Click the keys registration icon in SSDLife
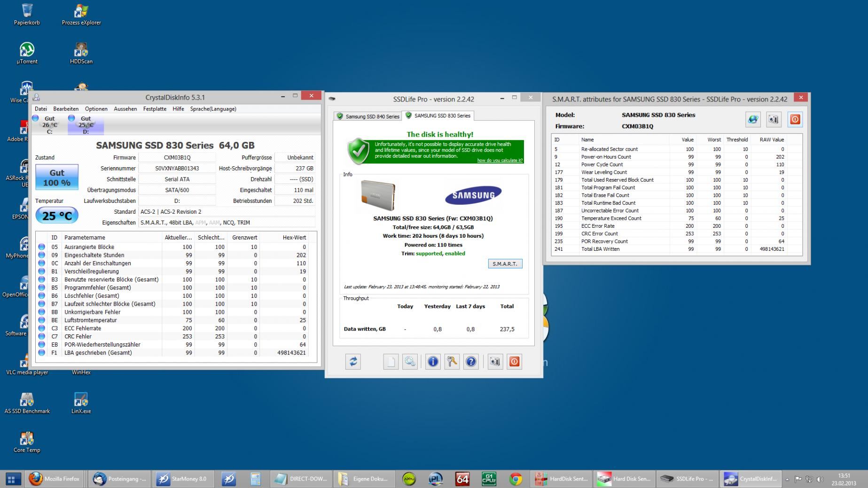868x488 pixels. pos(452,361)
